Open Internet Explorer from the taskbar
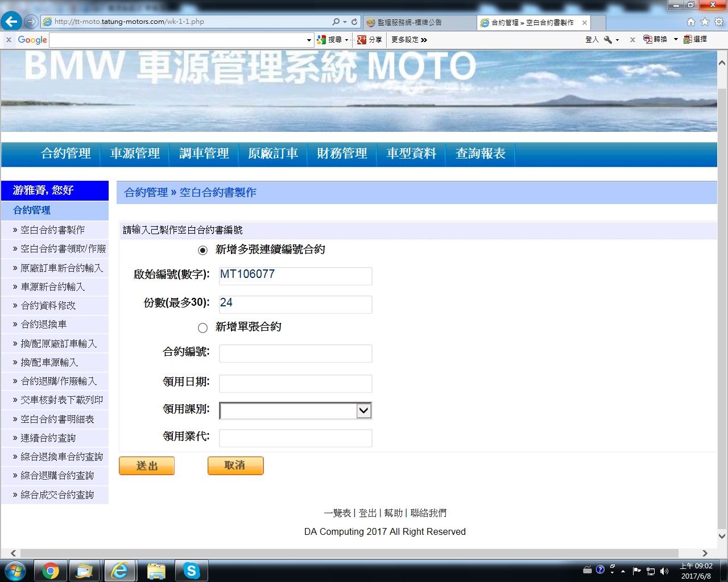Screen dimensions: 728x582 point(119,571)
